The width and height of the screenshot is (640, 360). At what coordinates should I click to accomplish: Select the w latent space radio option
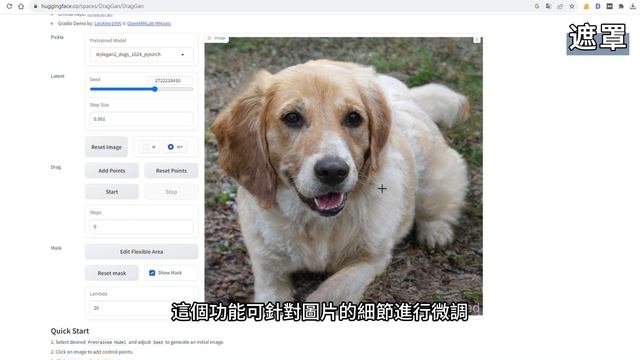coord(149,147)
